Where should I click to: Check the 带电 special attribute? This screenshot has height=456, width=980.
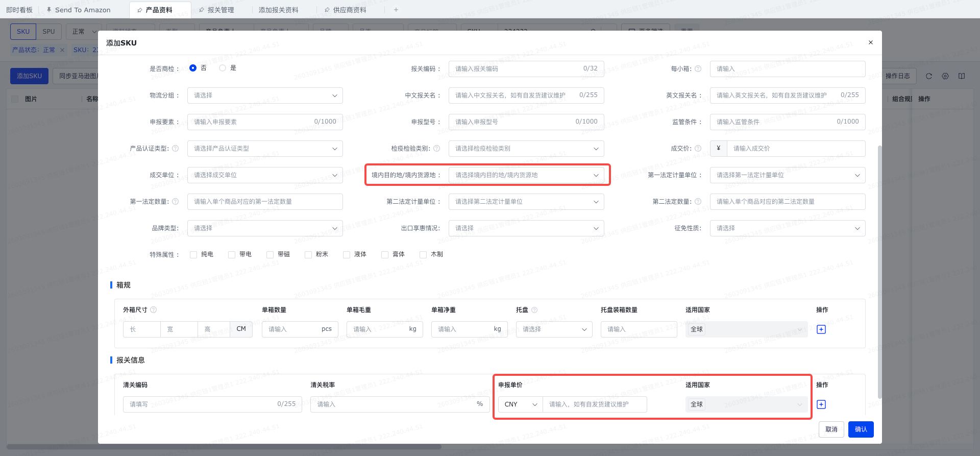click(232, 255)
